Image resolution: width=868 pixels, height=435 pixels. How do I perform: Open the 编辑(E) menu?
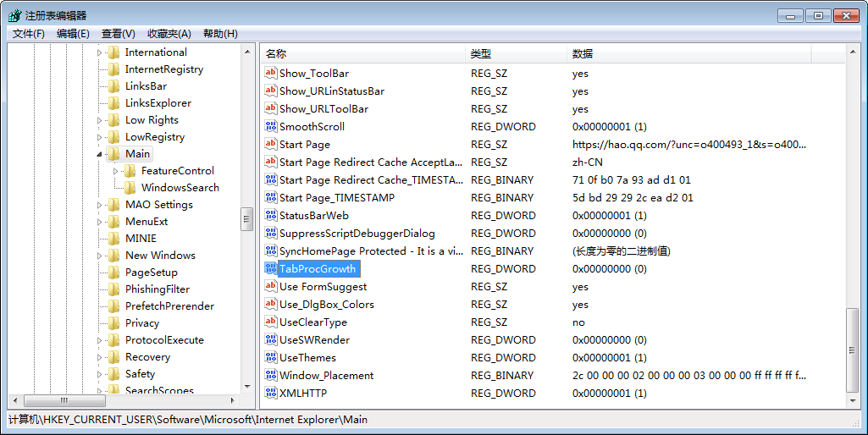click(x=73, y=34)
